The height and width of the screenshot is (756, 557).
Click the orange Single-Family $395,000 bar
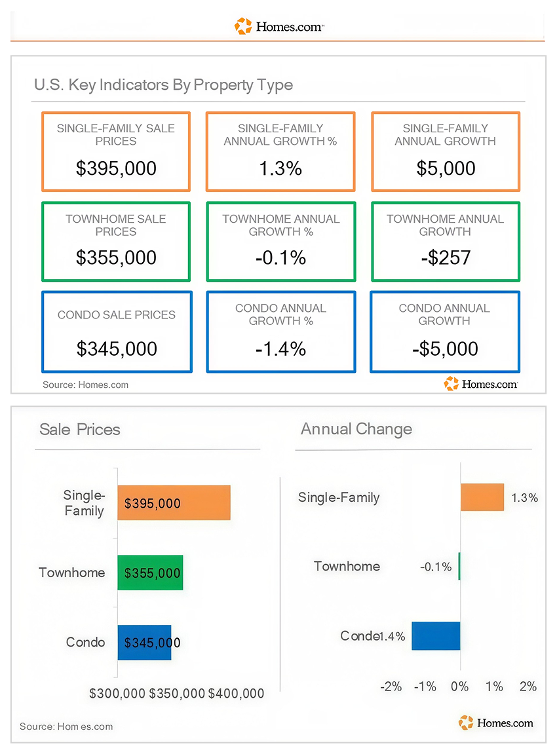tap(174, 503)
